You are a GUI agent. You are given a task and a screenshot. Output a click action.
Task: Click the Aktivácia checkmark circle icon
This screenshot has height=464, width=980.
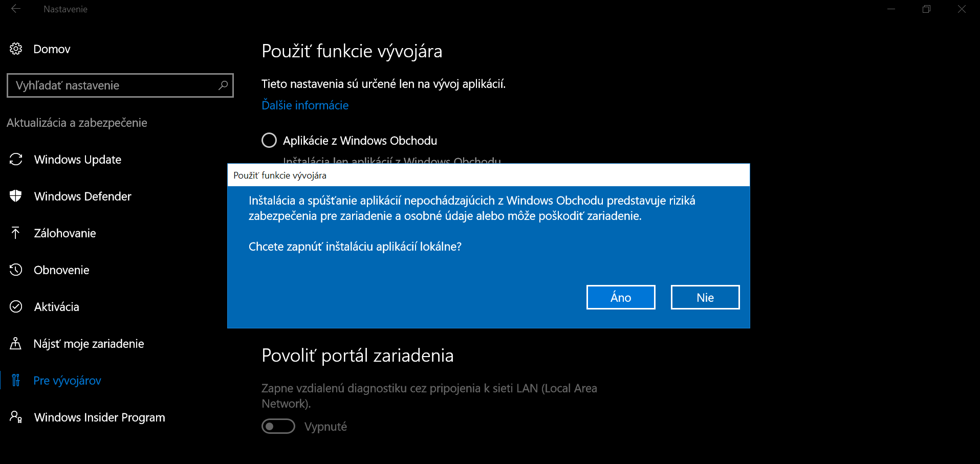tap(16, 306)
